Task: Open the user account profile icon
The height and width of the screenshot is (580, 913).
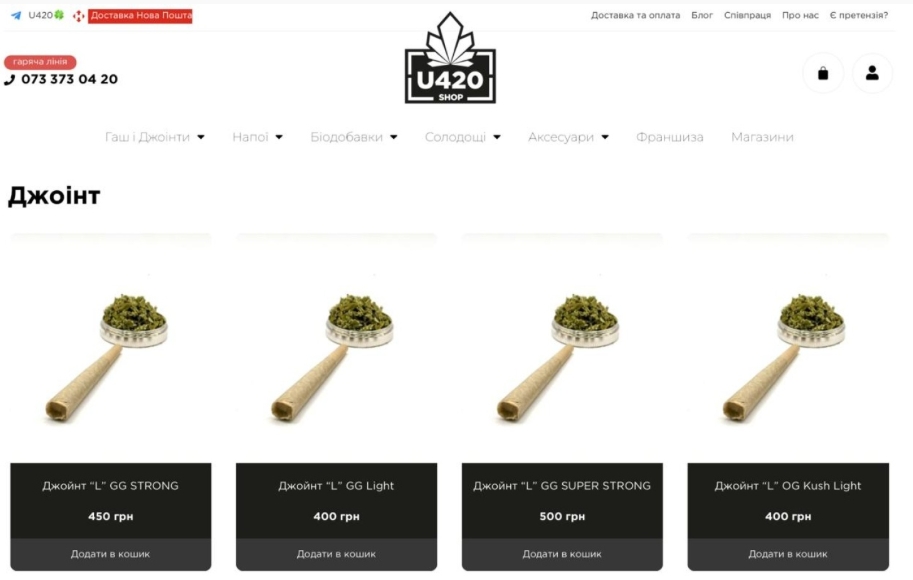Action: click(872, 73)
